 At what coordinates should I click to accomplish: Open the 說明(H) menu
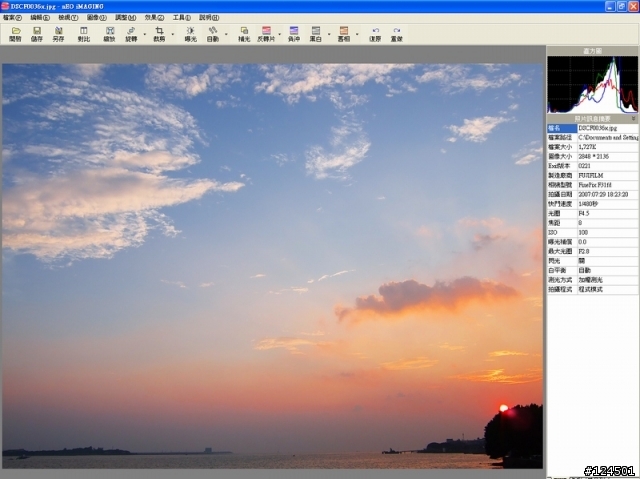coord(209,18)
